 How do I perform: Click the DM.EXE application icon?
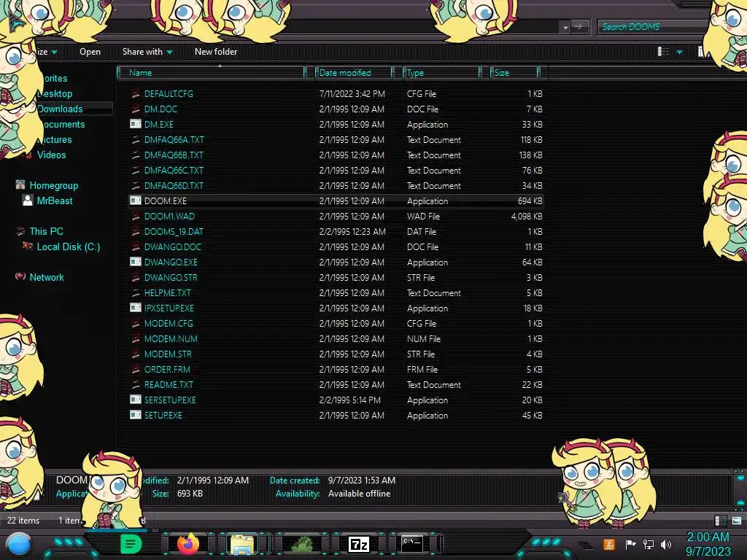pyautogui.click(x=135, y=124)
